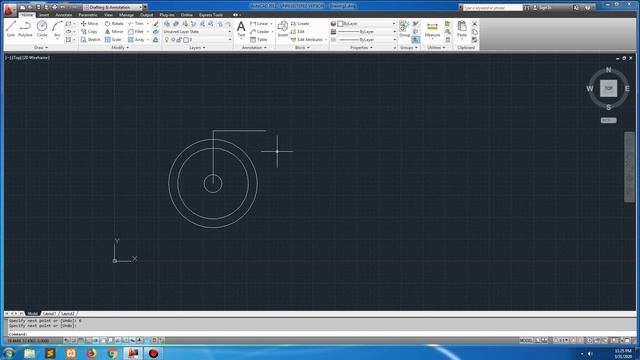640x360 pixels.
Task: Click the volume icon in system tray
Action: (x=590, y=353)
